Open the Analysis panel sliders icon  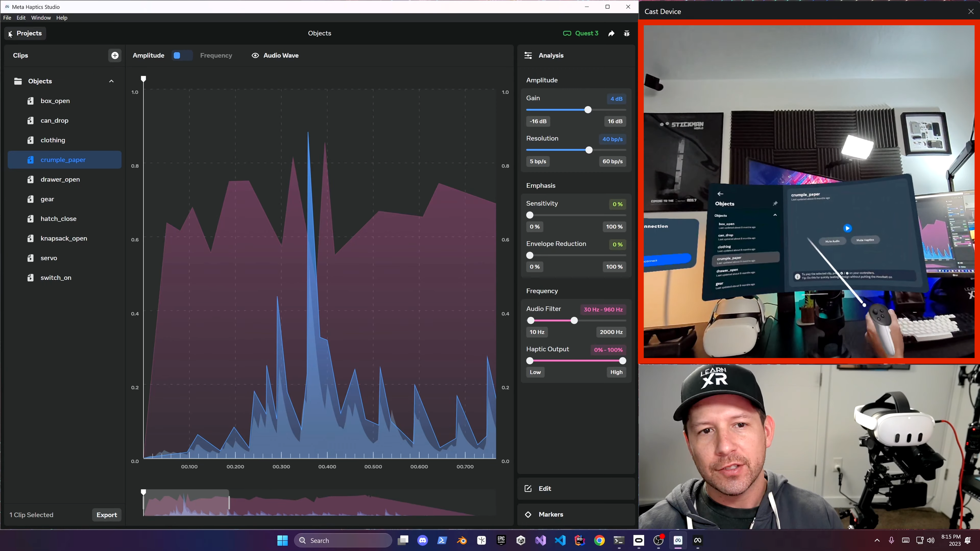[x=528, y=55]
